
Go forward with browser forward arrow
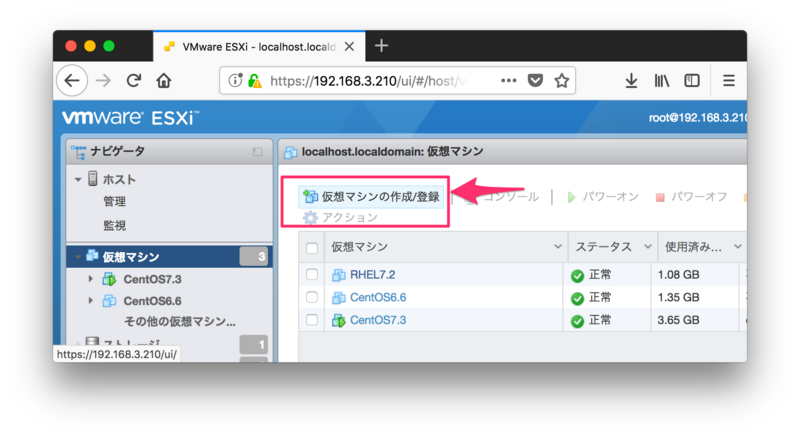click(x=104, y=81)
